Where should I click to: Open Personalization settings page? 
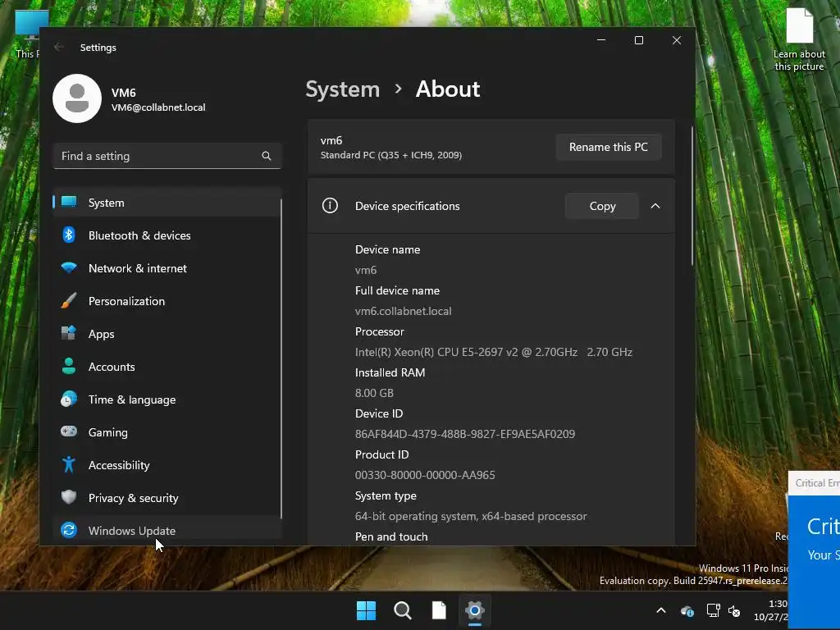[x=167, y=301]
